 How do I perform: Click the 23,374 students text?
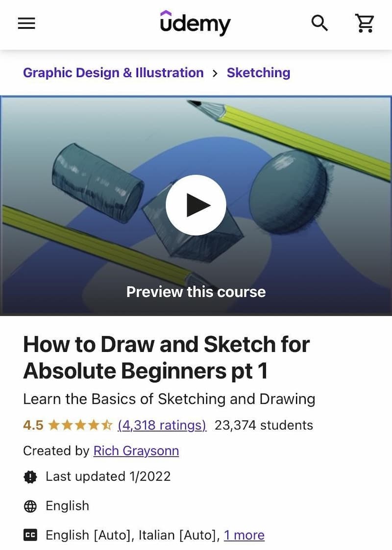click(264, 425)
